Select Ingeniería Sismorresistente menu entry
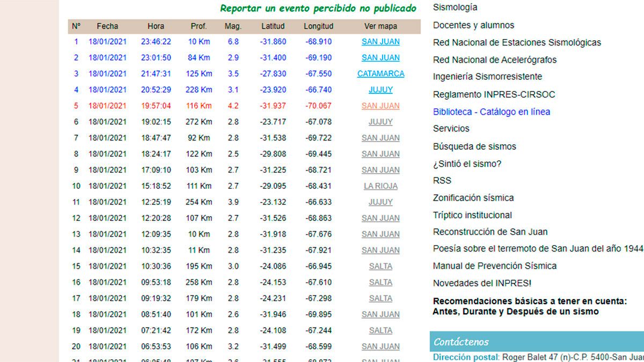 coord(487,77)
